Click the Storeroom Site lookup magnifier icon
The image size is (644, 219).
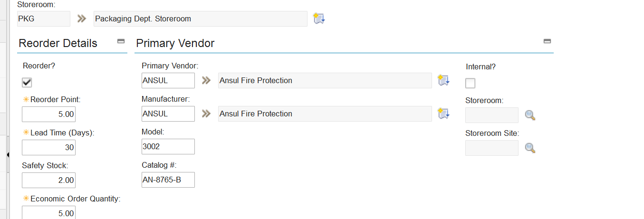tap(530, 148)
